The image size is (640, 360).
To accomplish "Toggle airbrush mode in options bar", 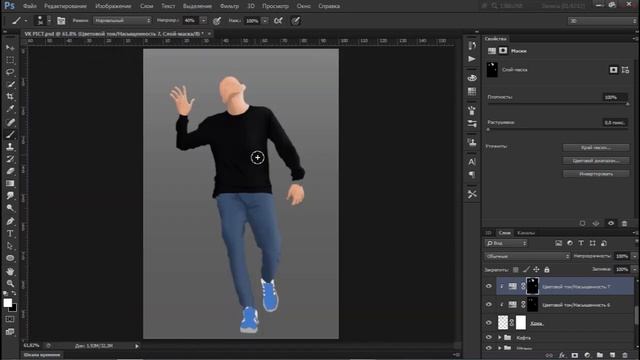I will [x=278, y=20].
